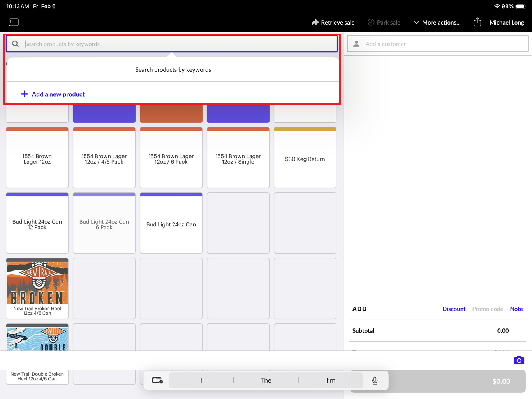Image resolution: width=532 pixels, height=399 pixels.
Task: Select 1554 Brown Lager 12oz 4/6 Pack
Action: pyautogui.click(x=104, y=158)
